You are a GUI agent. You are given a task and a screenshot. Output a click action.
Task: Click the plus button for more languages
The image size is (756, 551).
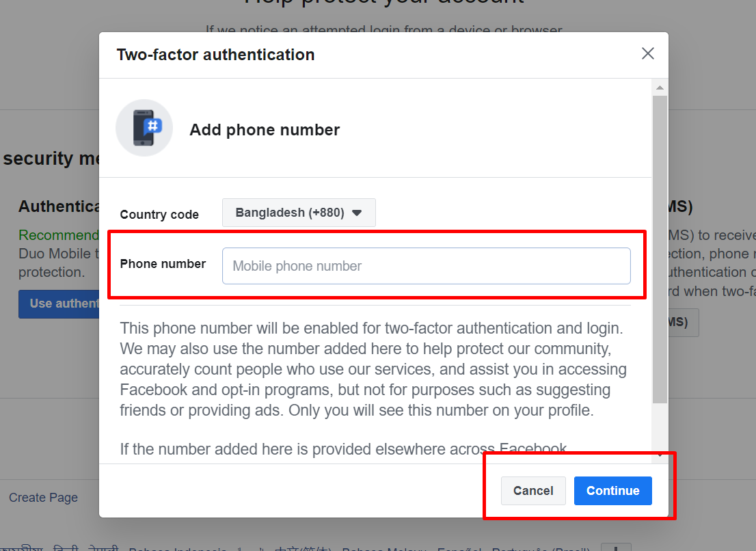pos(616,548)
